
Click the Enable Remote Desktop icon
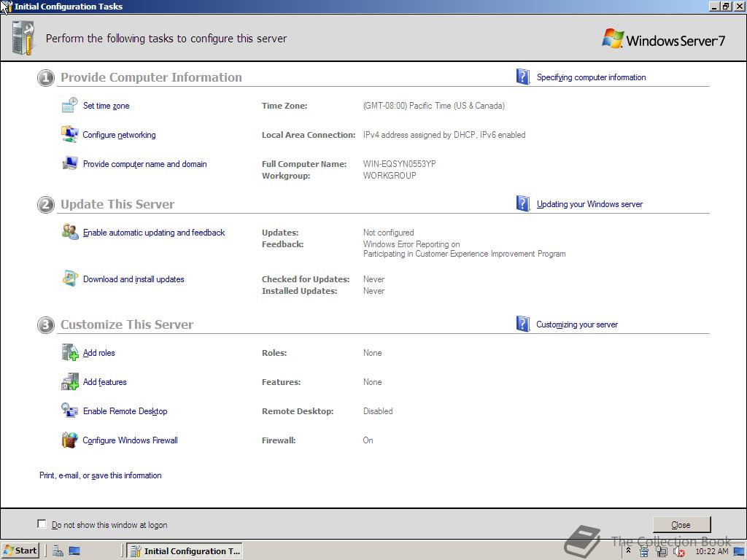(x=69, y=411)
